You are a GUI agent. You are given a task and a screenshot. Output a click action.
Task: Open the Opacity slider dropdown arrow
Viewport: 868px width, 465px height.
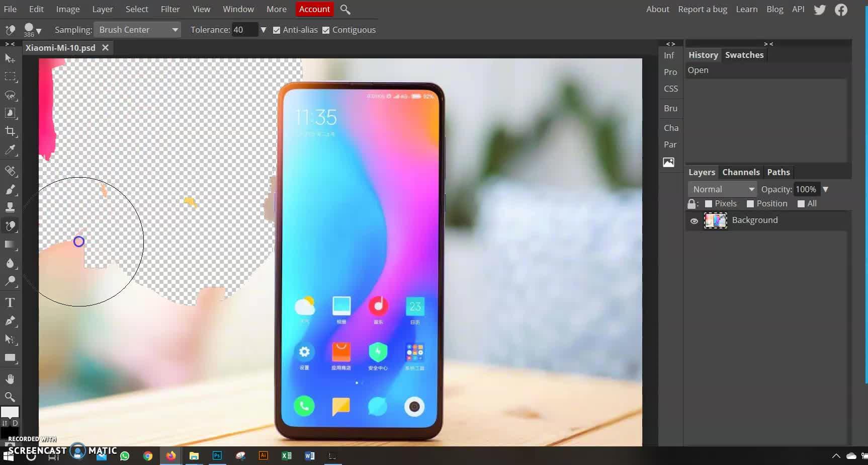(x=825, y=189)
